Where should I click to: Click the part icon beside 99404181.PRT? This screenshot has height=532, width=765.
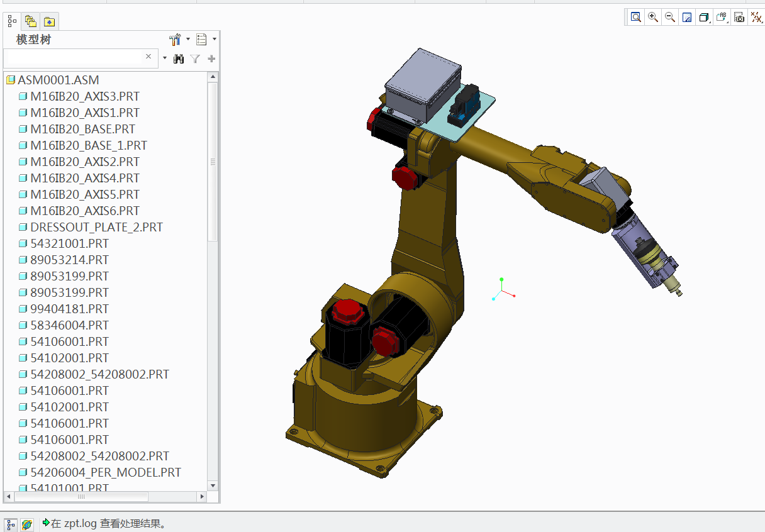(23, 309)
